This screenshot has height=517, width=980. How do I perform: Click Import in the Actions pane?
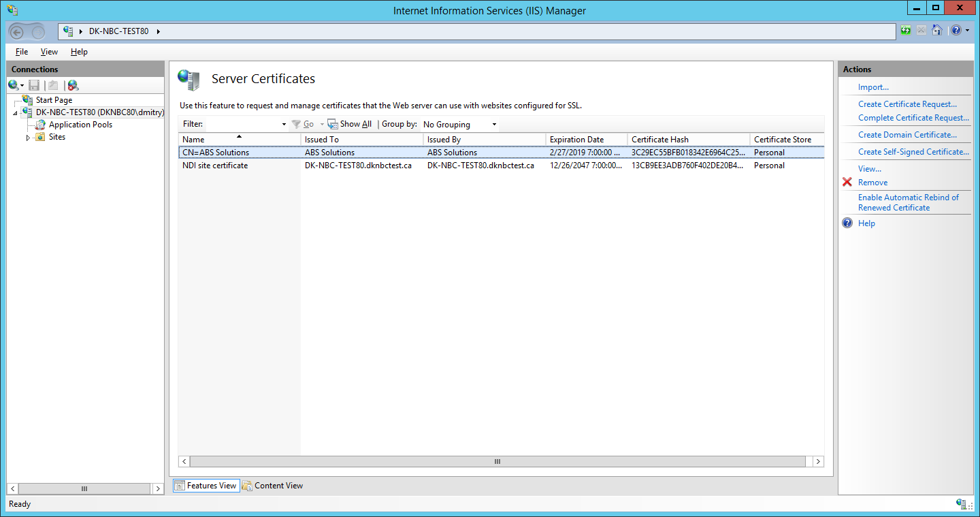pos(873,87)
